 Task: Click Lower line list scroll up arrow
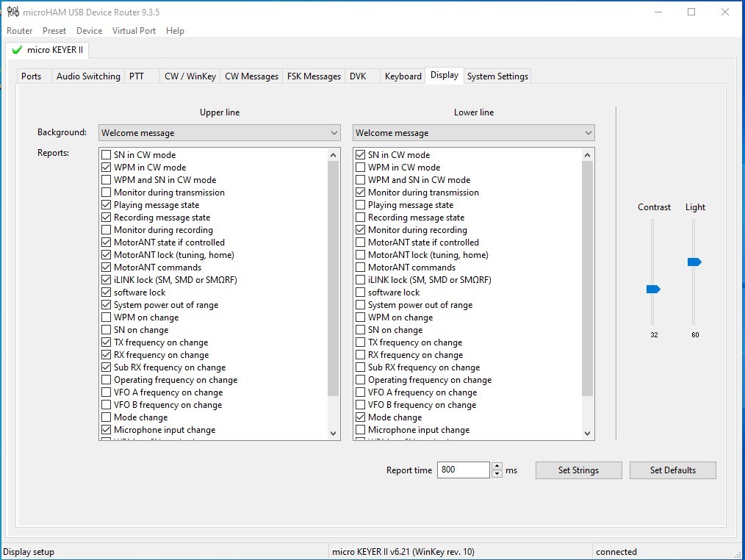587,155
